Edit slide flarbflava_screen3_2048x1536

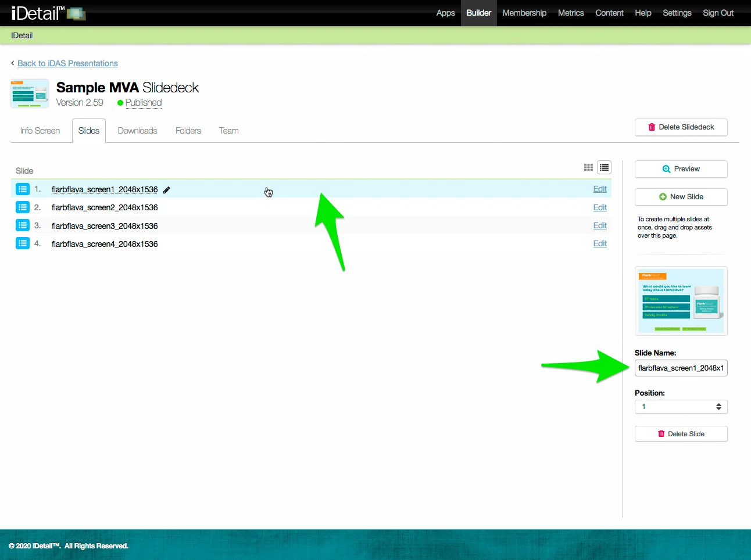pos(600,225)
